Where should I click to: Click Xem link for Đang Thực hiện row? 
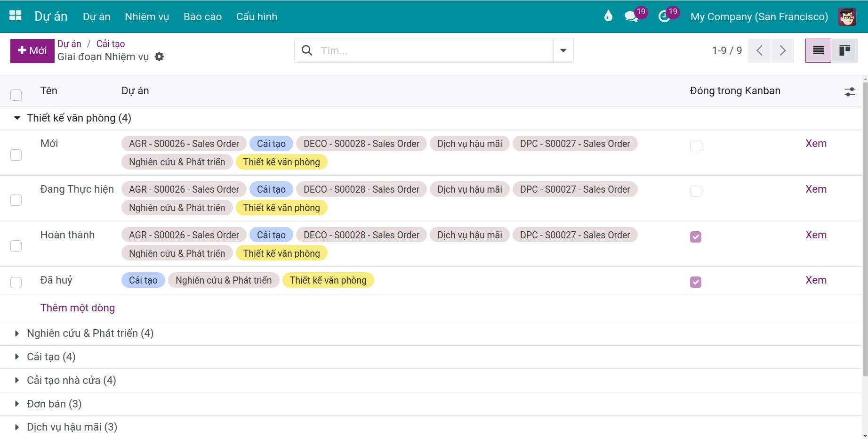(x=816, y=189)
